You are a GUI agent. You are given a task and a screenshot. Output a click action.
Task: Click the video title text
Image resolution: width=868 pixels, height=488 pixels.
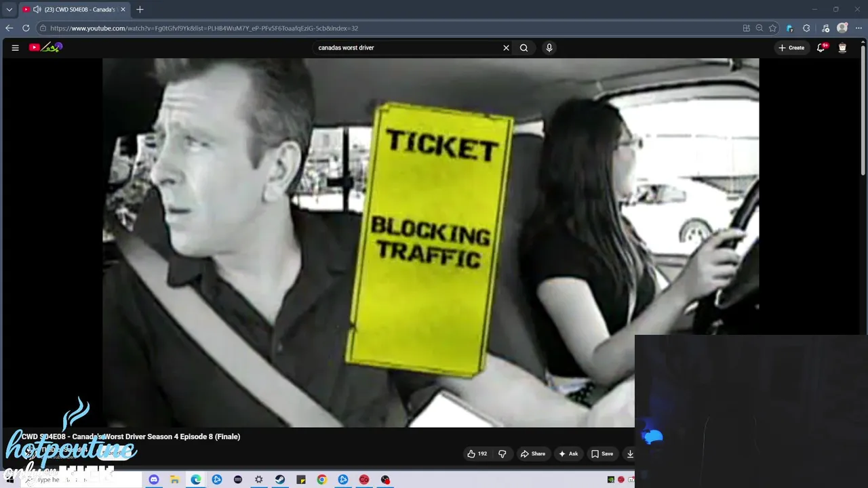click(131, 436)
